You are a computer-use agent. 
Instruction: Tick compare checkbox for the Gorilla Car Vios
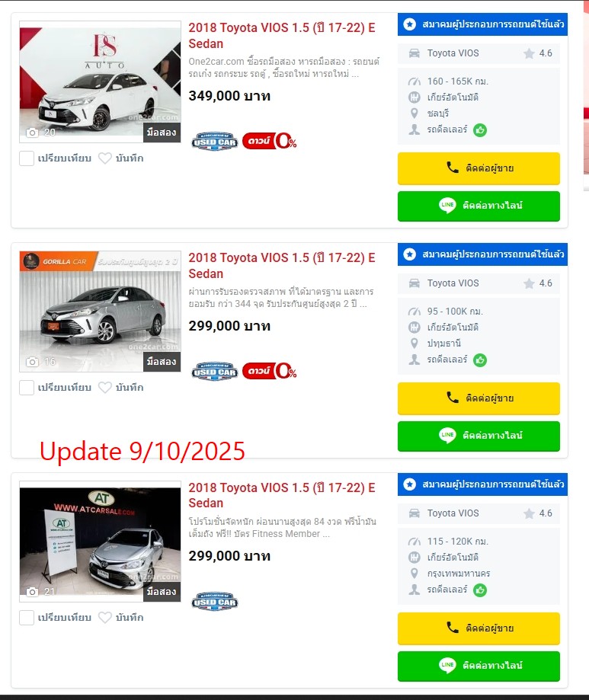tap(27, 388)
